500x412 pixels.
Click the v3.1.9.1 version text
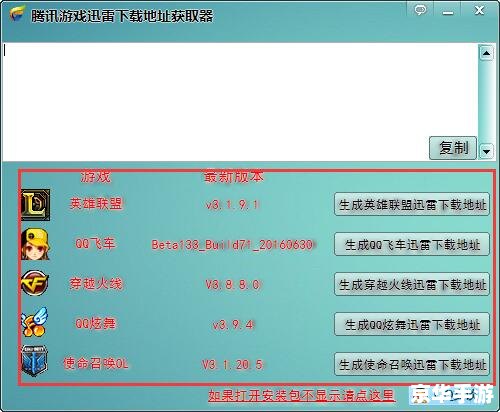(233, 205)
